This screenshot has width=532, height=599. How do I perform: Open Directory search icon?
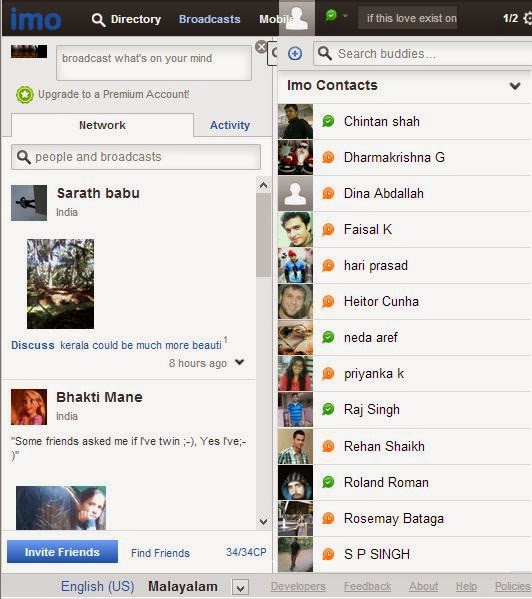[99, 19]
